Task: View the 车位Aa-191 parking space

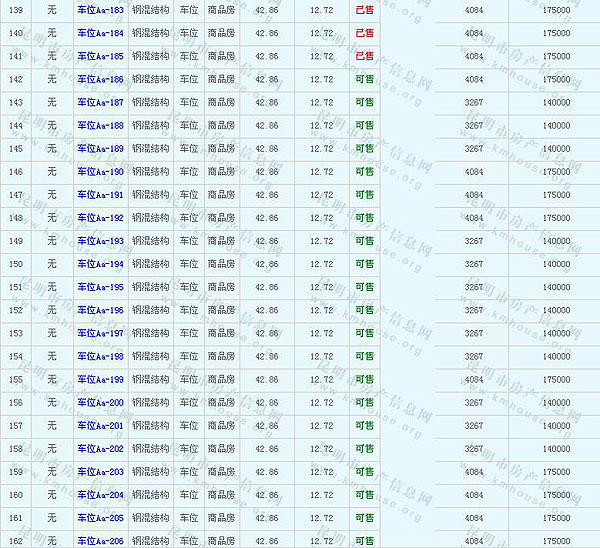Action: (x=101, y=195)
